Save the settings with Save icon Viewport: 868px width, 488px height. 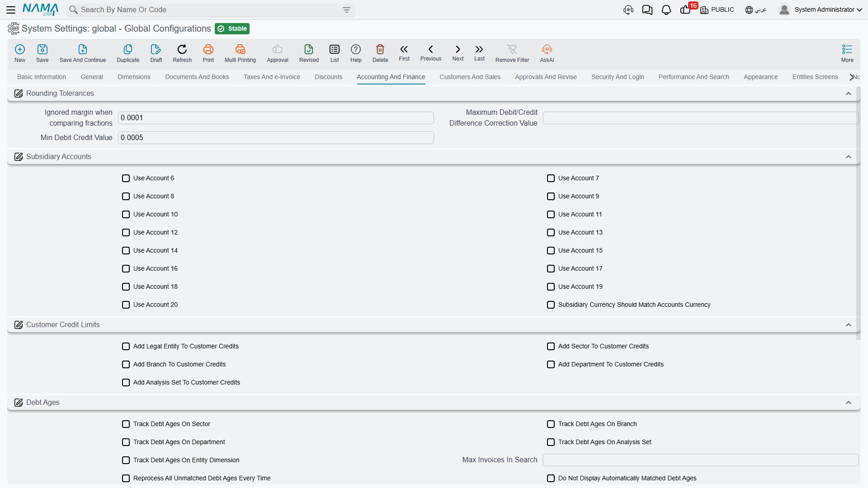click(42, 49)
